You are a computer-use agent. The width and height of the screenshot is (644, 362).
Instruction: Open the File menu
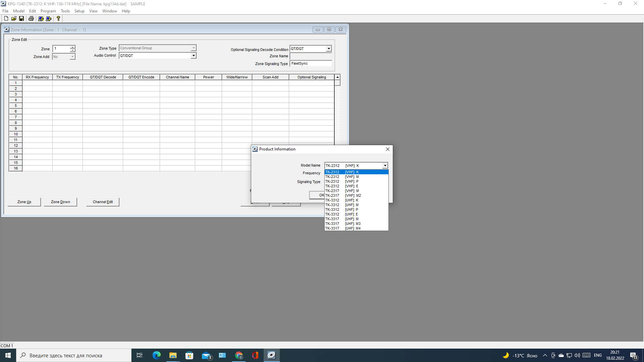(x=5, y=11)
